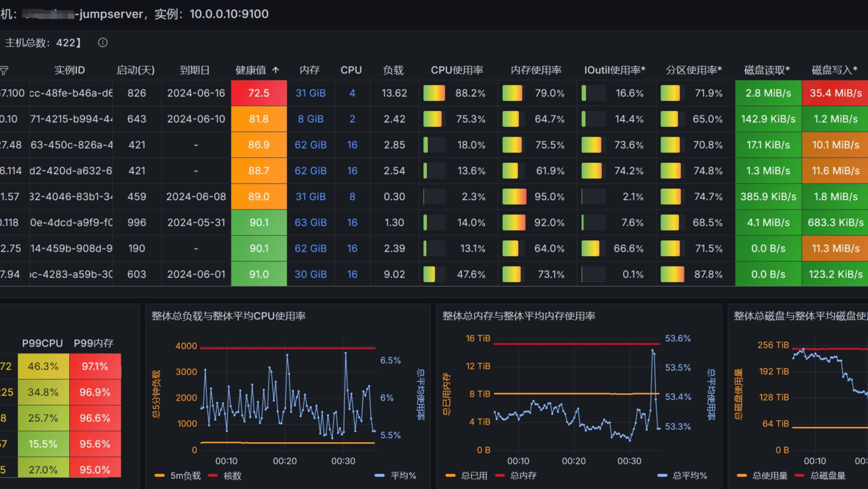
Task: Click the 385.9 KiB/s disk read cell
Action: (x=768, y=197)
